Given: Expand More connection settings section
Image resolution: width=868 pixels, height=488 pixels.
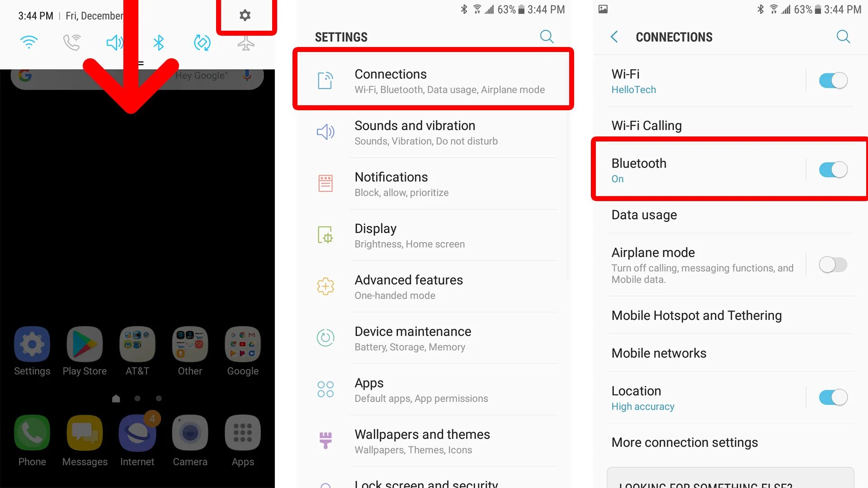Looking at the screenshot, I should coord(684,441).
